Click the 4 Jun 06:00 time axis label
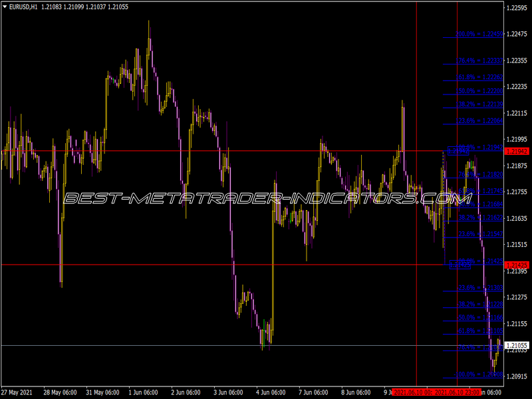The width and height of the screenshot is (532, 399). (271, 392)
